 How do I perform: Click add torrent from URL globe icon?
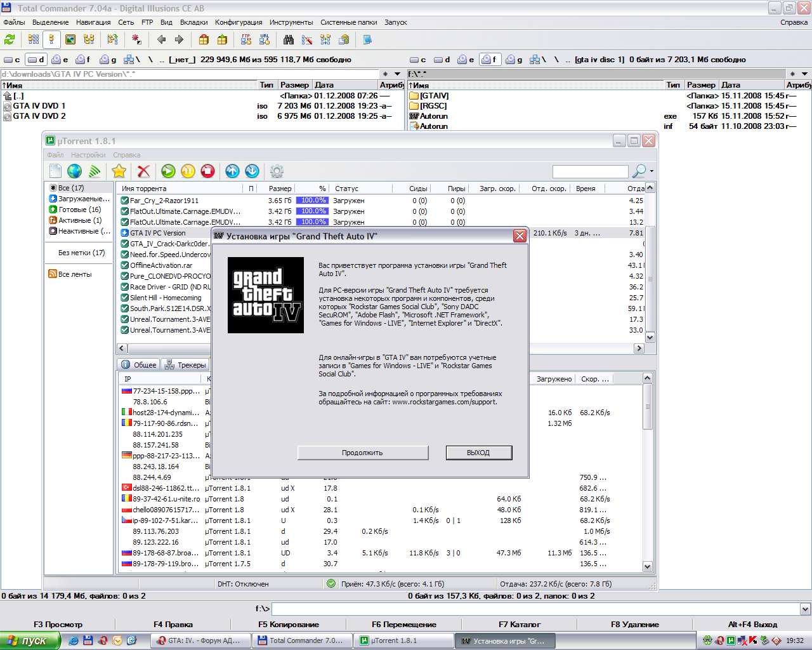click(x=75, y=171)
